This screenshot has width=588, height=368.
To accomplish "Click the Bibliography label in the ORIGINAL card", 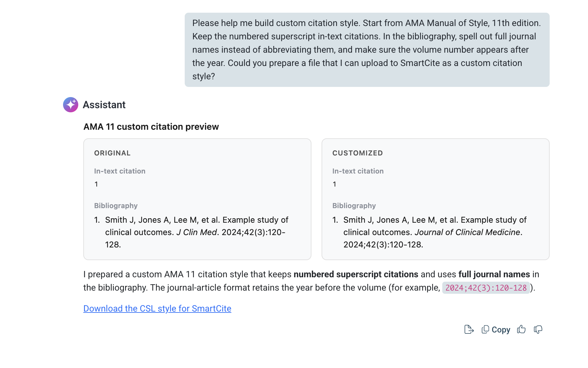I will tap(116, 206).
